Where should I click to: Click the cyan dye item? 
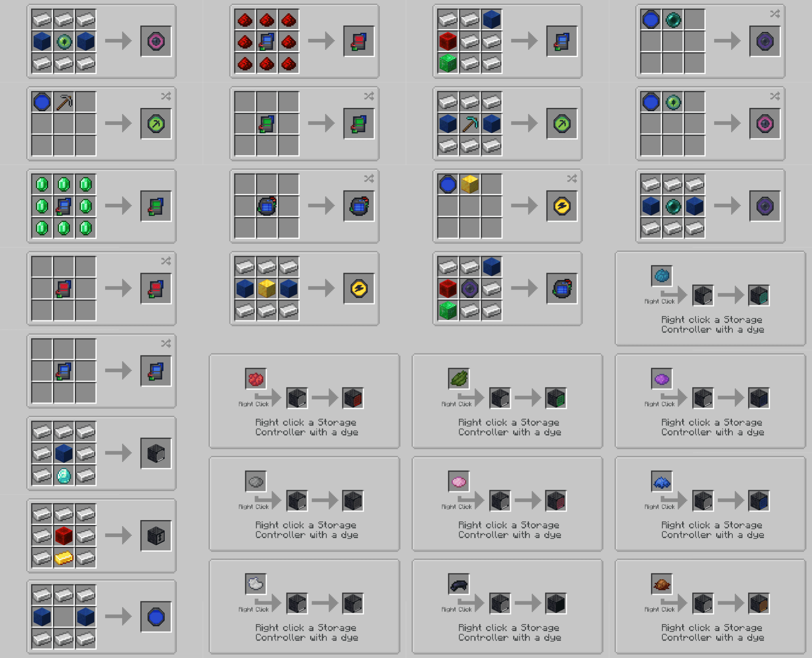pyautogui.click(x=662, y=276)
